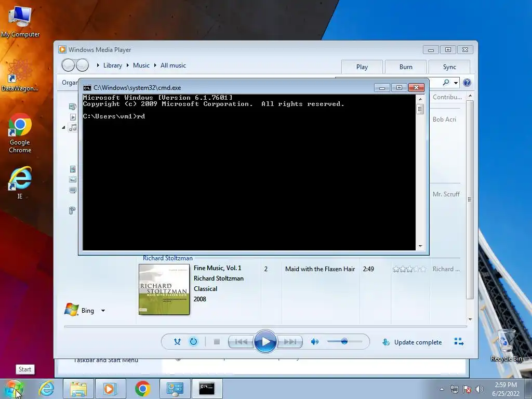Click the Media Player vertical scrollbar
532x399 pixels.
470,199
